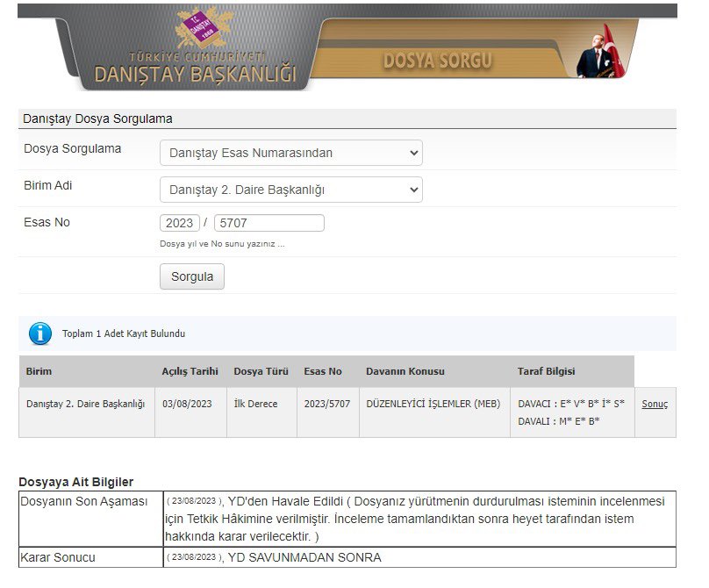Open the Sonuç link in results row
Screen dimensions: 709x588
[655, 404]
